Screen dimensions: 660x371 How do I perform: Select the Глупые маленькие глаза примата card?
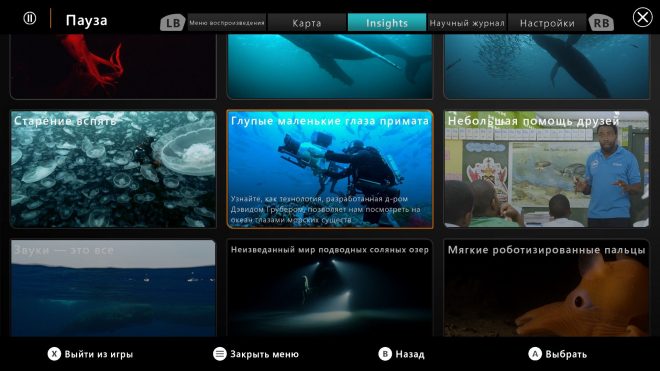[330, 169]
